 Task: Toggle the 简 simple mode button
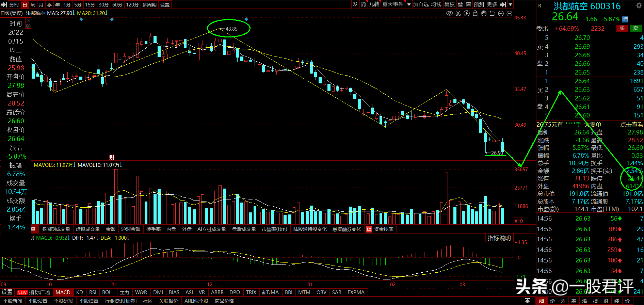(364, 4)
